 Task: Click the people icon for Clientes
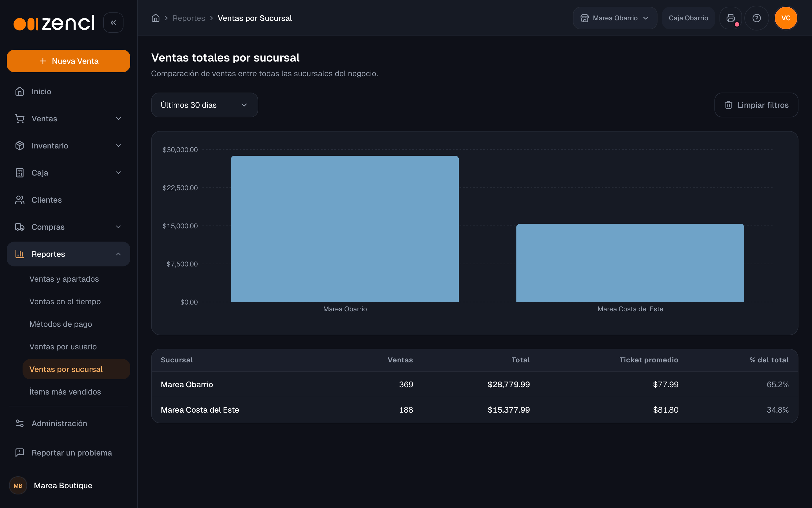pos(20,200)
